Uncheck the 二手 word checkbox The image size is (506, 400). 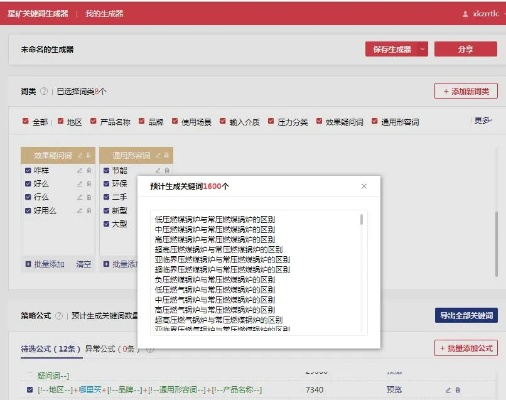[x=106, y=197]
